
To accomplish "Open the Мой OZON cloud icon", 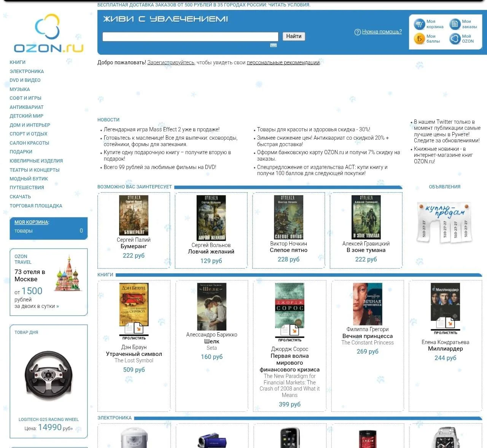I will [455, 39].
